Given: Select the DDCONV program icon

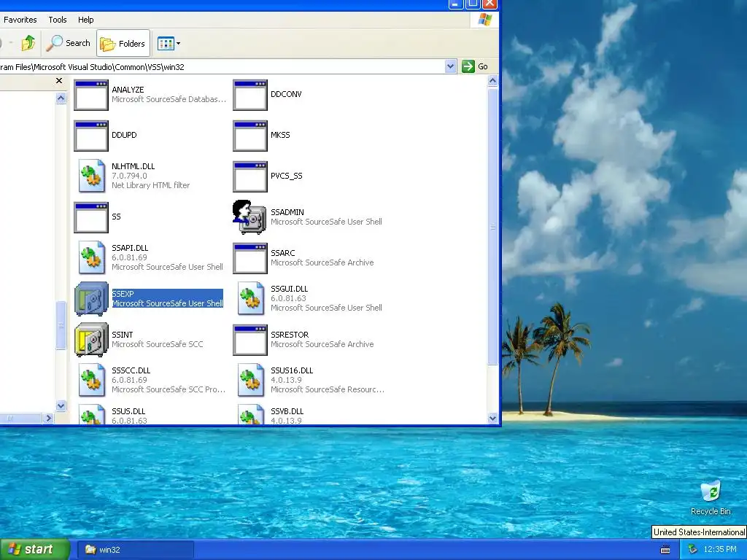Looking at the screenshot, I should click(x=250, y=95).
